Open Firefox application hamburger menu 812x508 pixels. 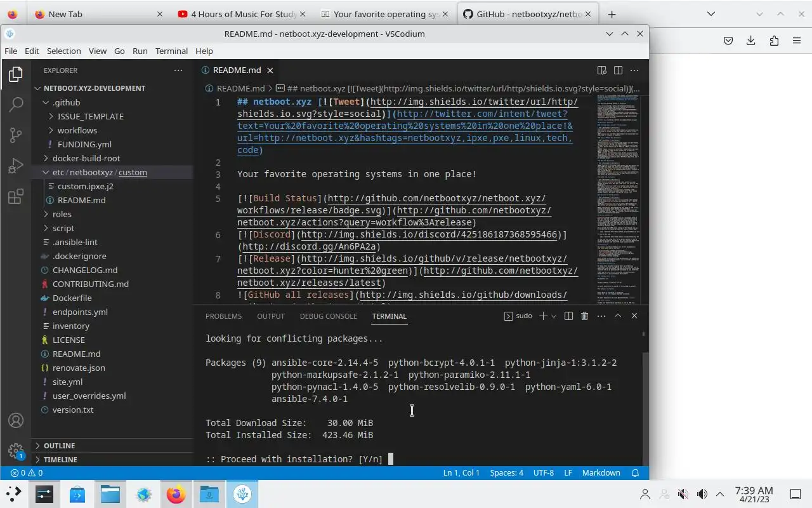point(797,41)
